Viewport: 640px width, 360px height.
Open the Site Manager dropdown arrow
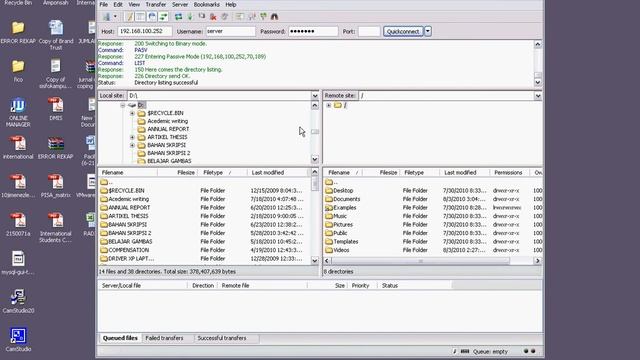[115, 17]
